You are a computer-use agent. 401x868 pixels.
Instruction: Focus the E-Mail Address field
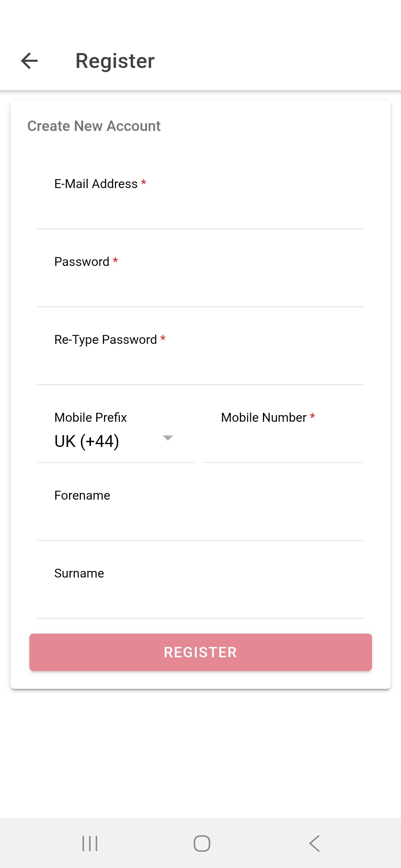click(200, 211)
